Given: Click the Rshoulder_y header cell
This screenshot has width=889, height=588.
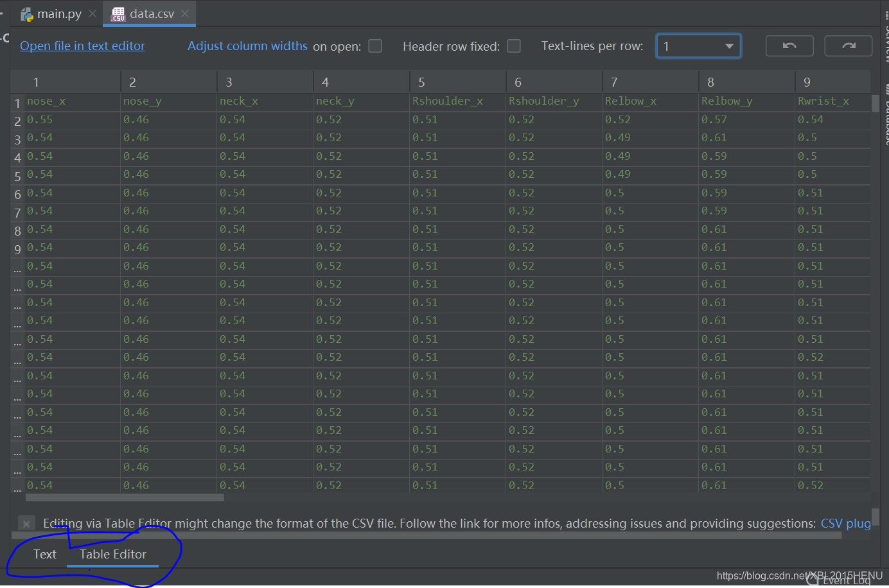Looking at the screenshot, I should (x=554, y=101).
